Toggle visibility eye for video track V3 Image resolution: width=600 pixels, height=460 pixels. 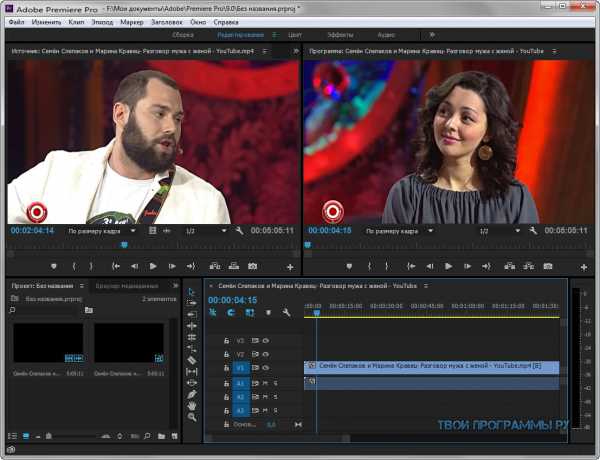click(x=265, y=340)
